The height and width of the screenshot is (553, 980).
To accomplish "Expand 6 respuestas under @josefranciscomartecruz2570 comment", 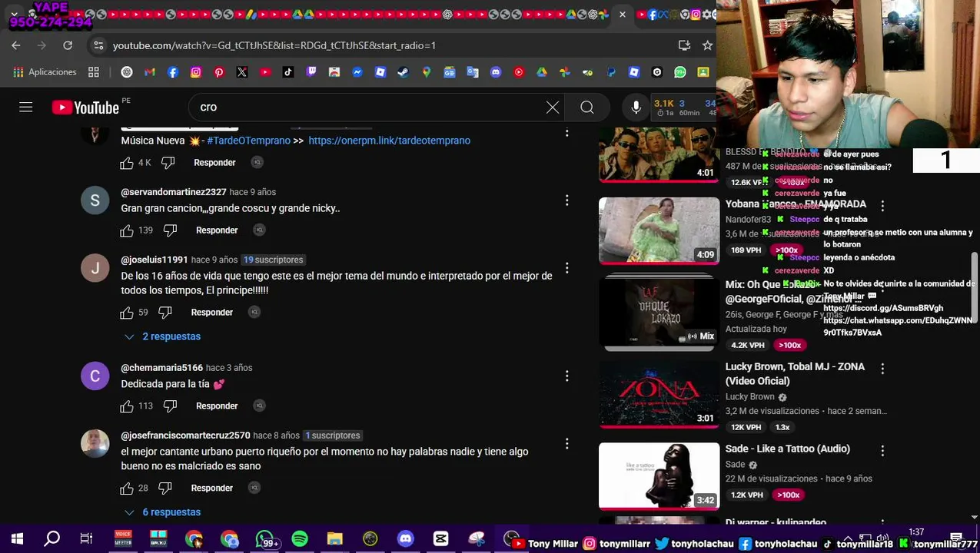I will pos(163,512).
